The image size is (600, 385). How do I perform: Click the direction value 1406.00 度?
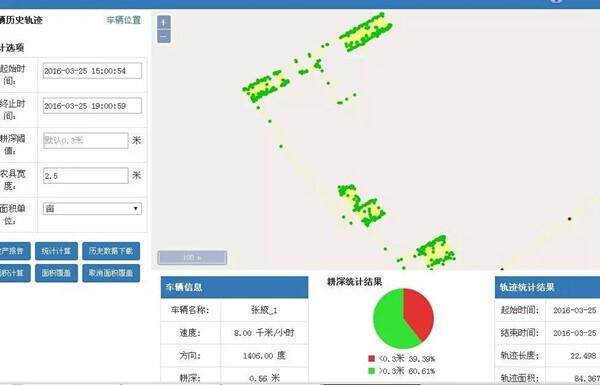coord(264,356)
